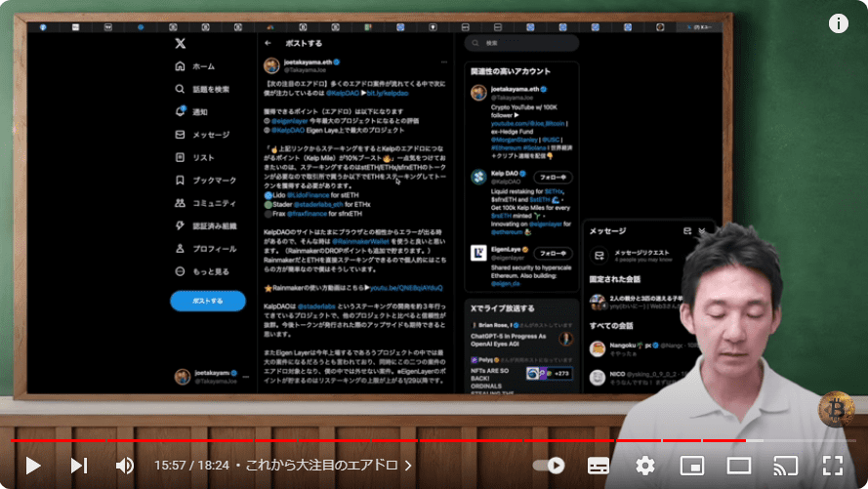Viewport: 868px width, 489px height.
Task: Open 通知 notifications in X sidebar
Action: click(x=191, y=111)
